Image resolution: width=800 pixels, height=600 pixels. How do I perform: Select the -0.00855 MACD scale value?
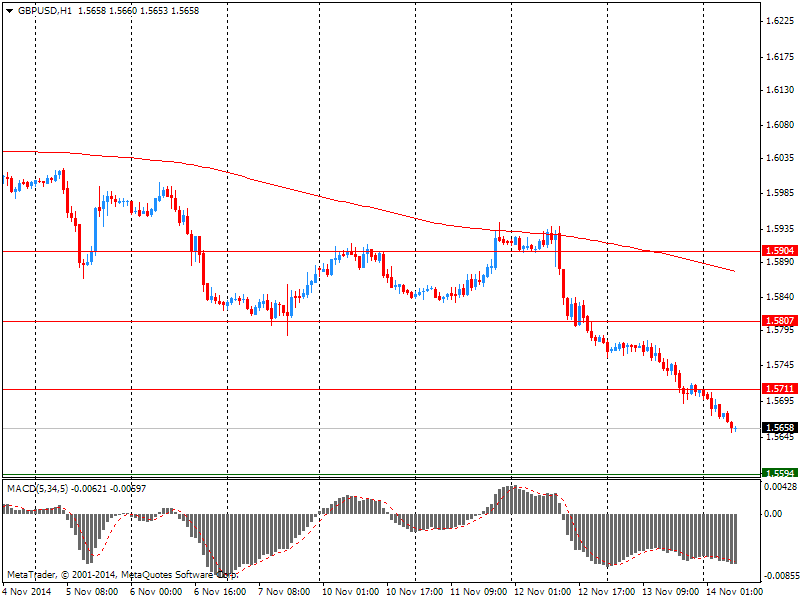(x=781, y=576)
